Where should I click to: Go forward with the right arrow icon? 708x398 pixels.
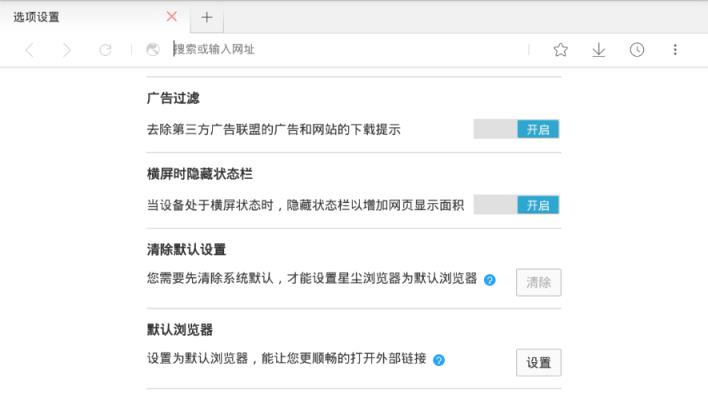tap(67, 50)
